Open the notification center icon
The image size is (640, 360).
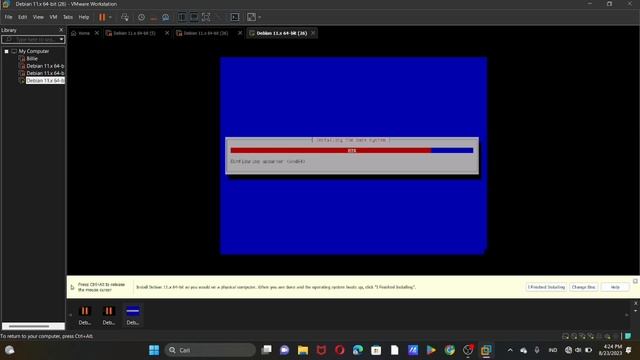629,350
